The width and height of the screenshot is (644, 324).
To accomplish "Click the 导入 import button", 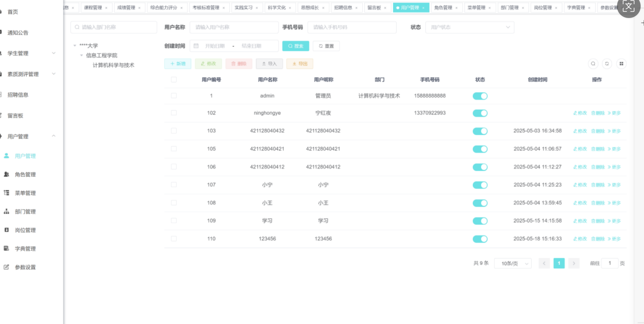I will coord(269,64).
